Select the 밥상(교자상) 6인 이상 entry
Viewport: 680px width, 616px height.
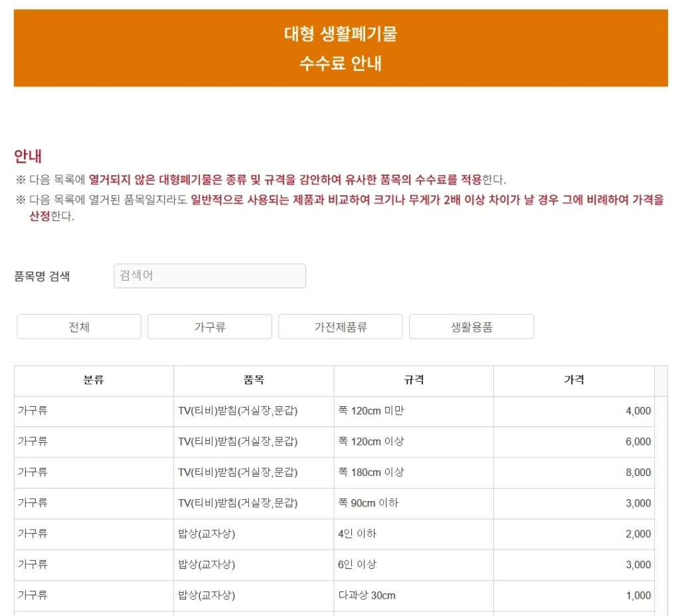332,564
